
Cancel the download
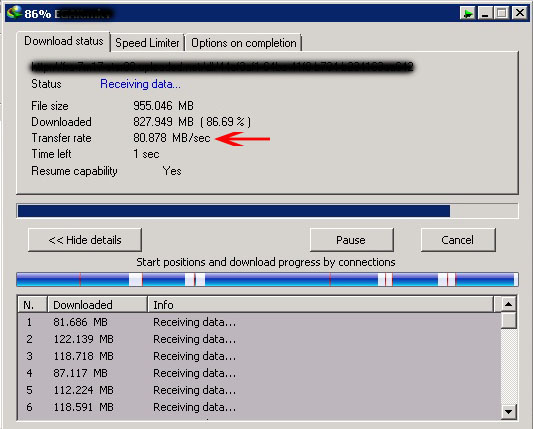(x=458, y=240)
